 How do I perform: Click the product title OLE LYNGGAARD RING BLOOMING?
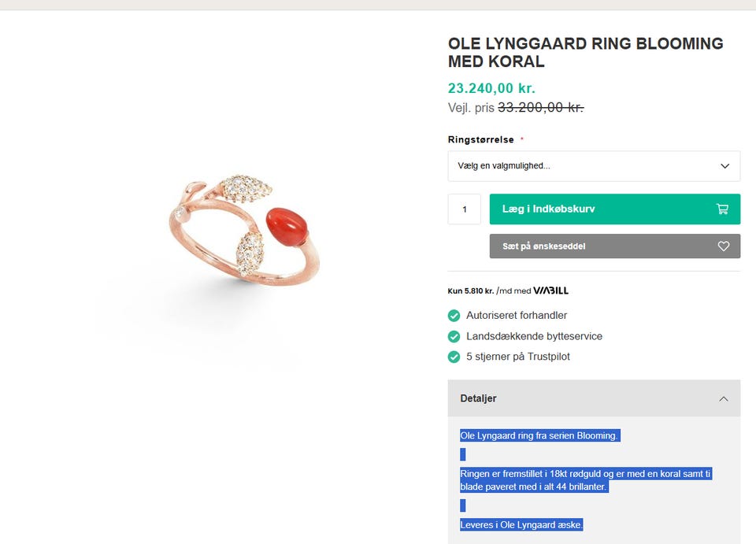click(586, 44)
